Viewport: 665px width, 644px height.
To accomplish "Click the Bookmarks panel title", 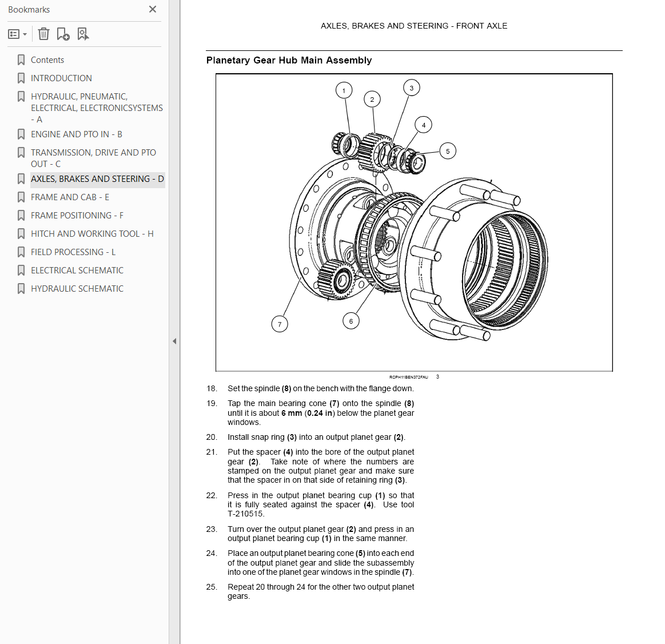I will pyautogui.click(x=29, y=9).
